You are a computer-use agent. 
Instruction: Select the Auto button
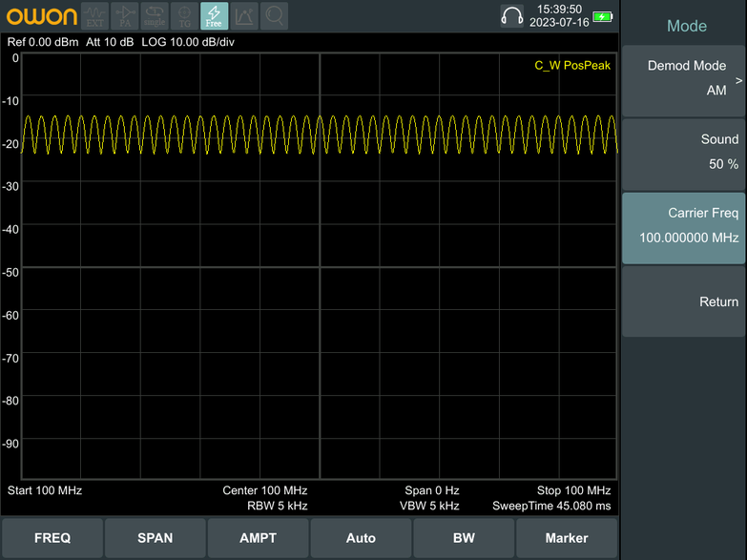(x=362, y=538)
